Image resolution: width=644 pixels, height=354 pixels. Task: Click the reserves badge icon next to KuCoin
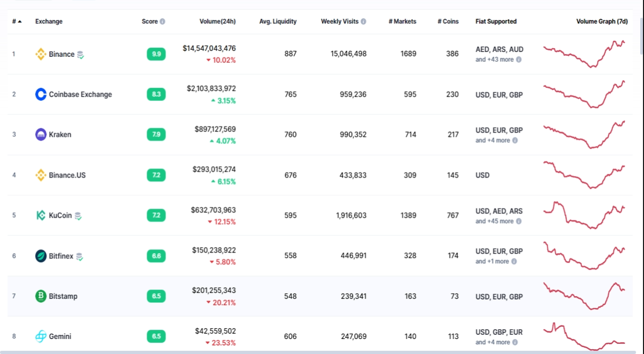tap(78, 216)
